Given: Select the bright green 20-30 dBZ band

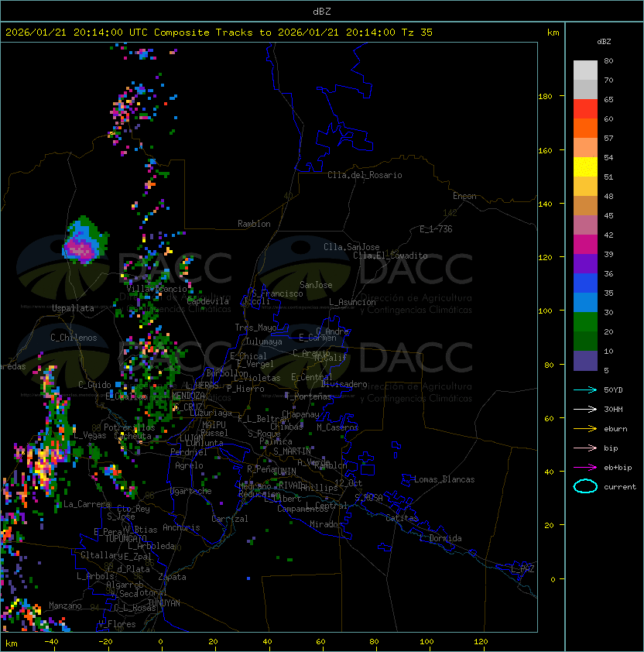Looking at the screenshot, I should (x=585, y=322).
